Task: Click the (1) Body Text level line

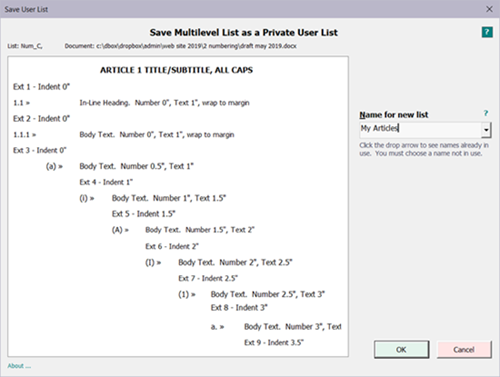Action: (x=251, y=294)
